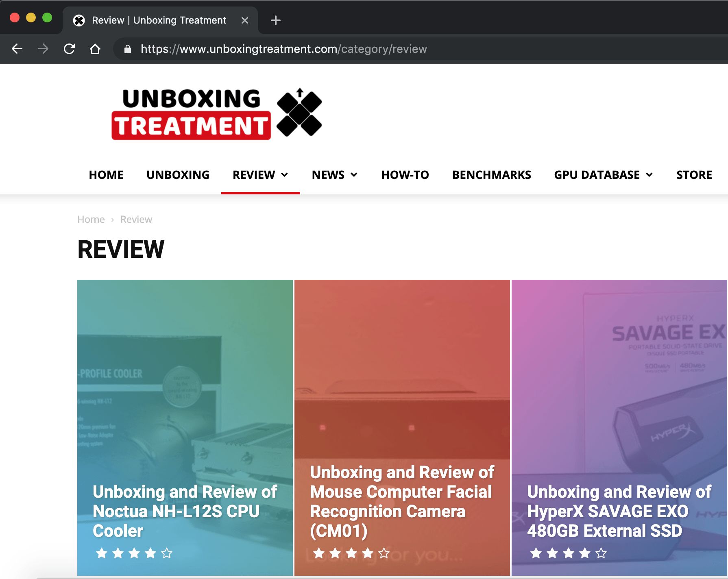The image size is (728, 579).
Task: Open the NEWS menu item
Action: (328, 175)
